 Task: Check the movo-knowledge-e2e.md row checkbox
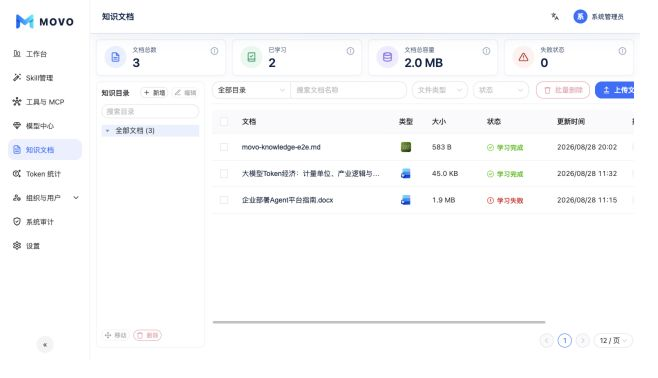coord(224,147)
